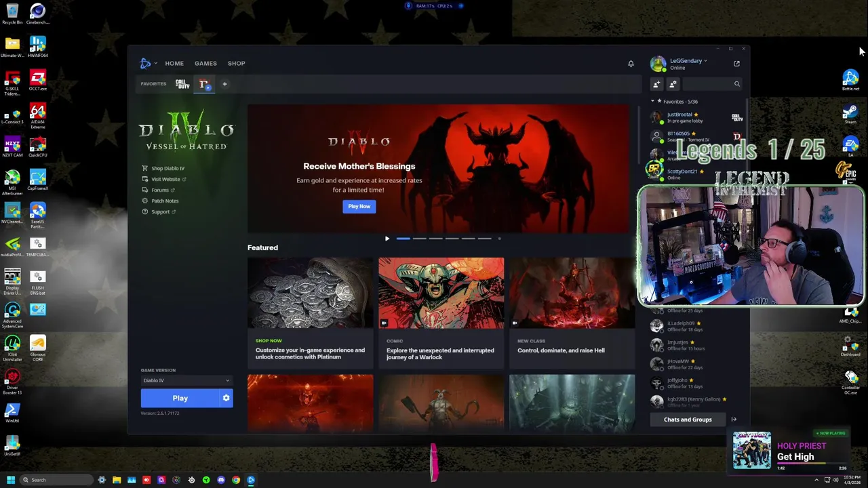Select CapFrameX desktop shortcut
This screenshot has height=488, width=868.
click(37, 180)
